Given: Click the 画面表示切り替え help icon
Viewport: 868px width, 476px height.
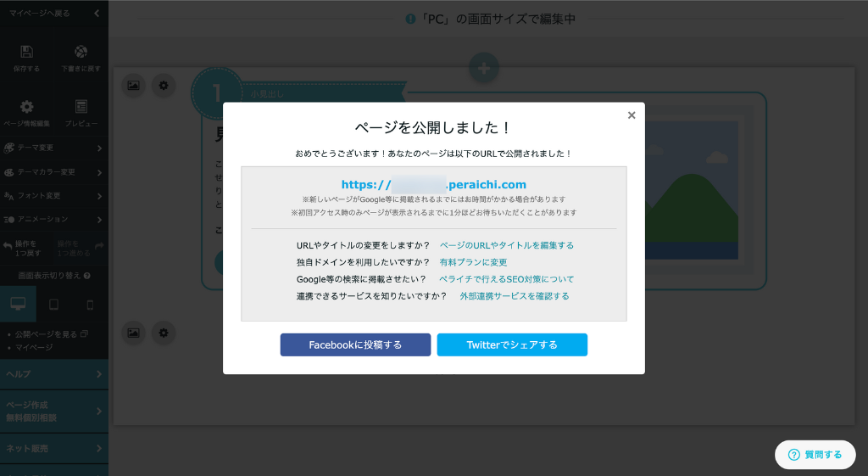Looking at the screenshot, I should [87, 276].
